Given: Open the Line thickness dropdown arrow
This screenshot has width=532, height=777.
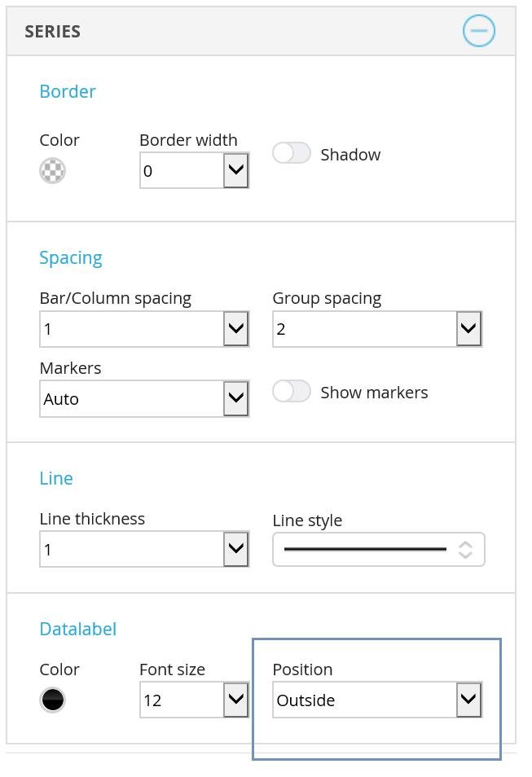Looking at the screenshot, I should click(235, 549).
